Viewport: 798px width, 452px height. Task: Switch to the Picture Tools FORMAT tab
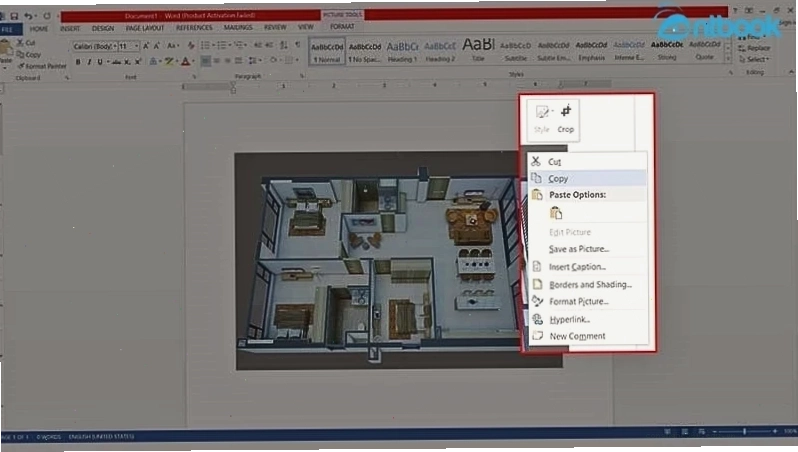pos(342,26)
